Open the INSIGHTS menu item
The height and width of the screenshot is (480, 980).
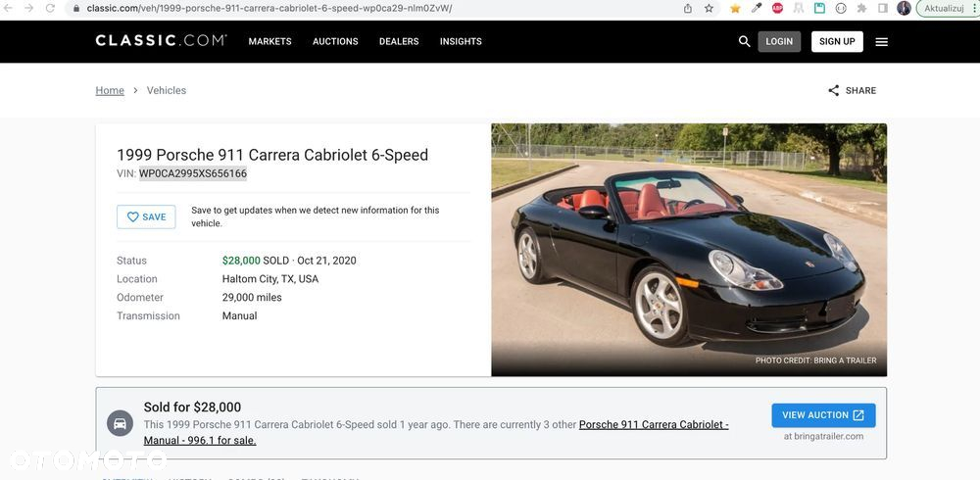[461, 41]
